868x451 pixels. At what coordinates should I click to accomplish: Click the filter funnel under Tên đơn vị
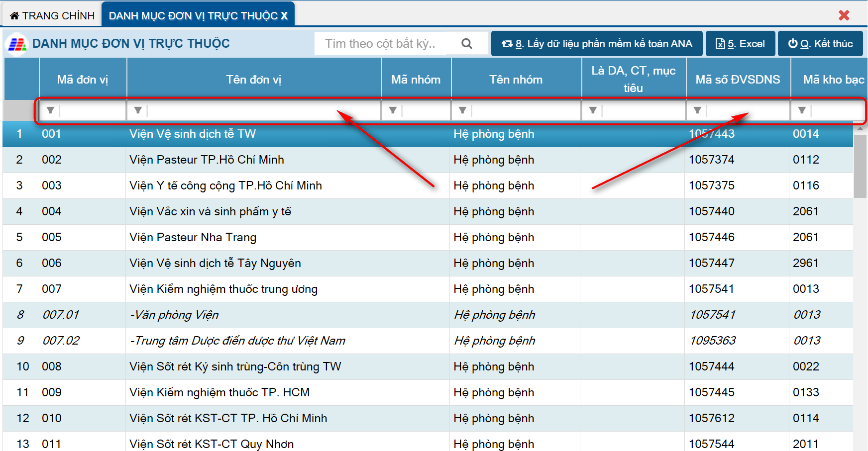click(138, 110)
